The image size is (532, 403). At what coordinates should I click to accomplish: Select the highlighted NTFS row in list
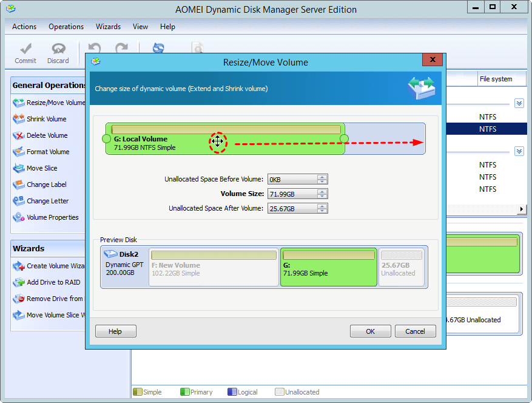click(487, 129)
